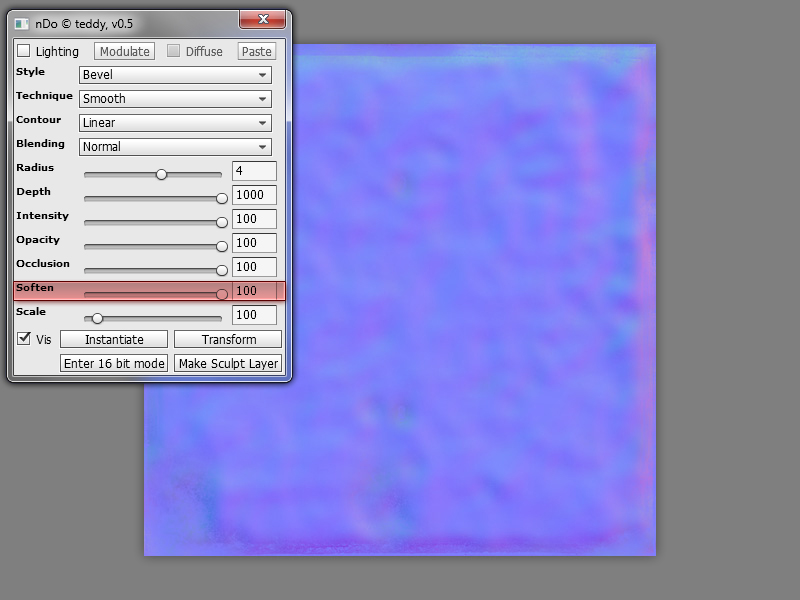The width and height of the screenshot is (800, 600).
Task: Toggle the Diffuse checkbox
Action: 173,51
